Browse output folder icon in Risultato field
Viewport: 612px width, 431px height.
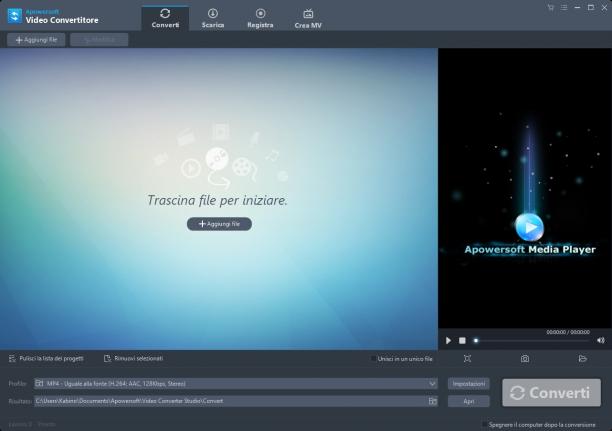(x=432, y=401)
